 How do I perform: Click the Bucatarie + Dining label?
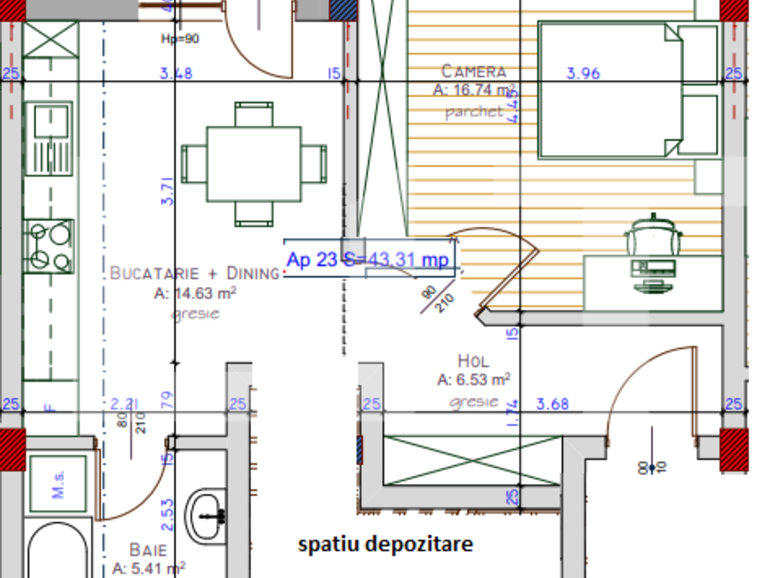194,273
